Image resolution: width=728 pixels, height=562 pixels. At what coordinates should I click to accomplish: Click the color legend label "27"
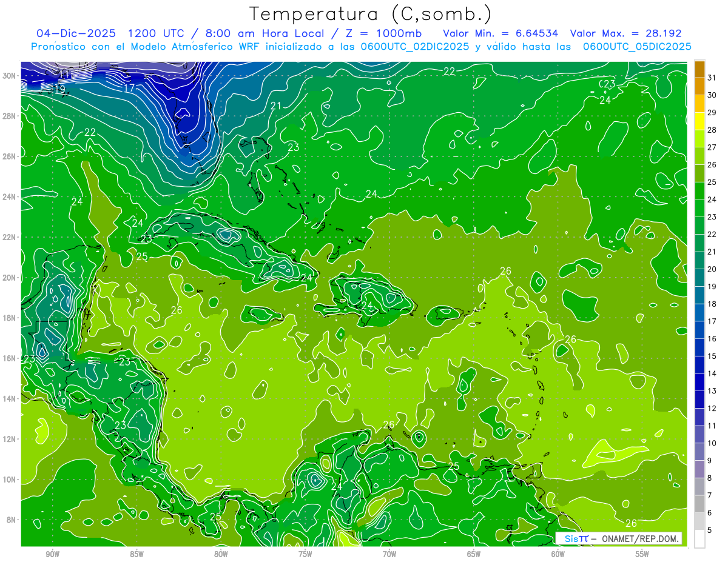712,147
